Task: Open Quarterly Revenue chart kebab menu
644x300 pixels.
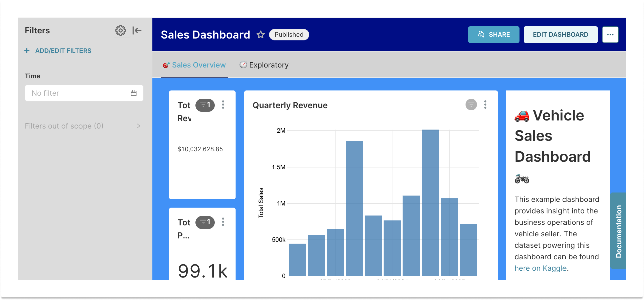Action: point(485,105)
